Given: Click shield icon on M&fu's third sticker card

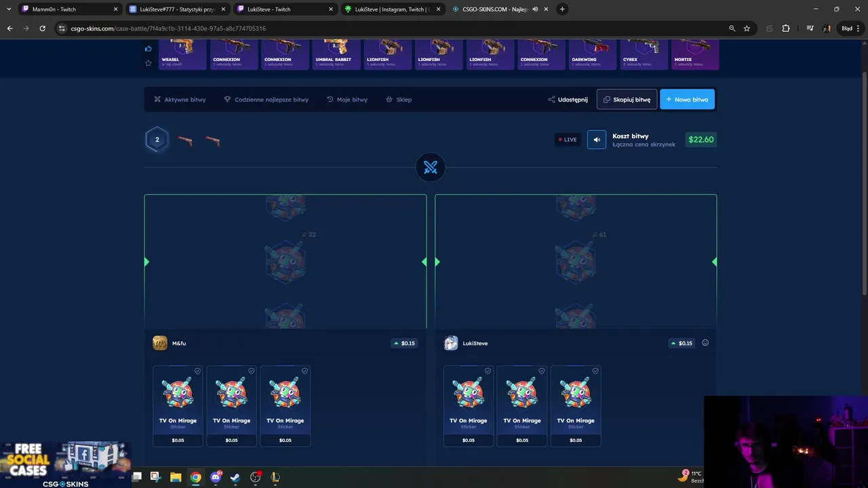Looking at the screenshot, I should click(304, 371).
